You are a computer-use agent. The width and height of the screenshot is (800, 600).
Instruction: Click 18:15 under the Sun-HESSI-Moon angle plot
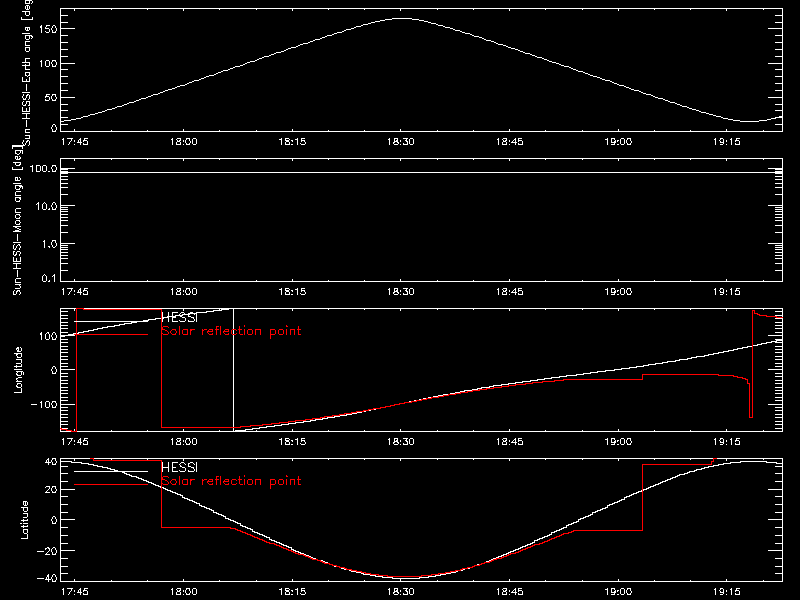point(292,292)
